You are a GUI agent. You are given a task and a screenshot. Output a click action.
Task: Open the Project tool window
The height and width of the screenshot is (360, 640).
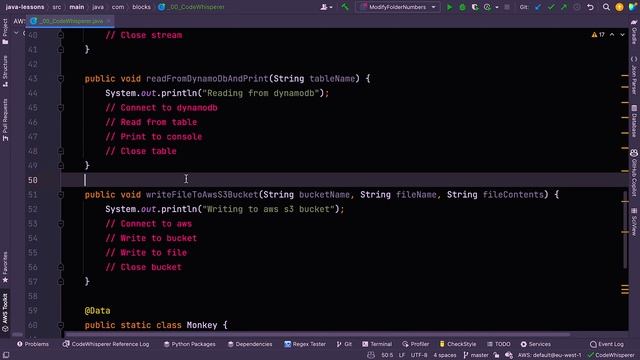[5, 31]
